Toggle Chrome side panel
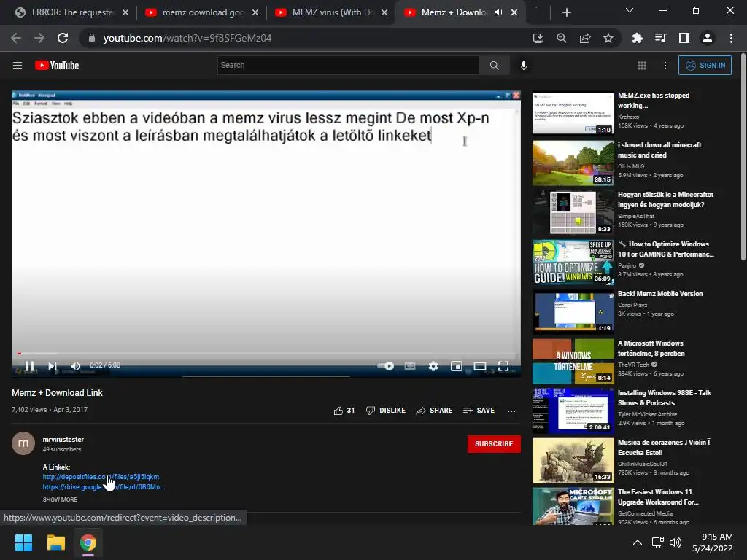Viewport: 747px width, 560px height. [684, 38]
